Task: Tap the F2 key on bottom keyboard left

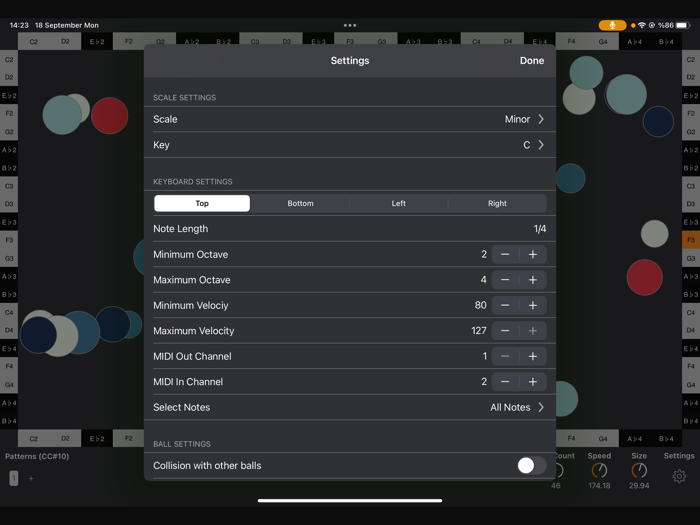Action: tap(129, 438)
